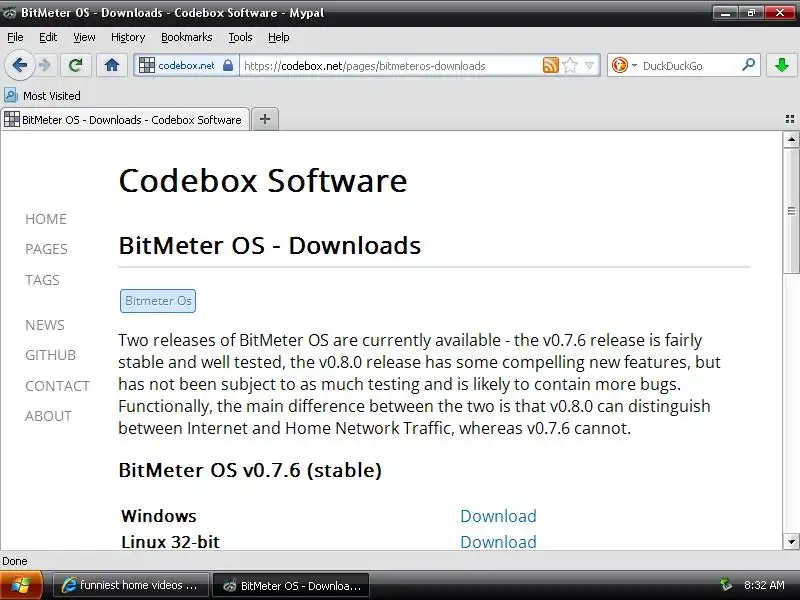The width and height of the screenshot is (800, 600).
Task: Open the View menu
Action: pos(84,37)
